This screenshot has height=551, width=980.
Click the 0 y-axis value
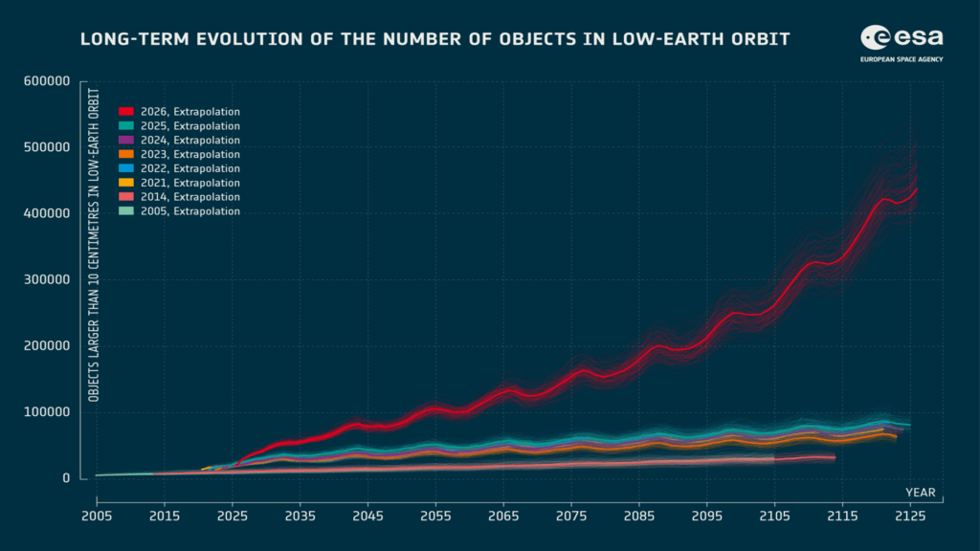pos(66,478)
